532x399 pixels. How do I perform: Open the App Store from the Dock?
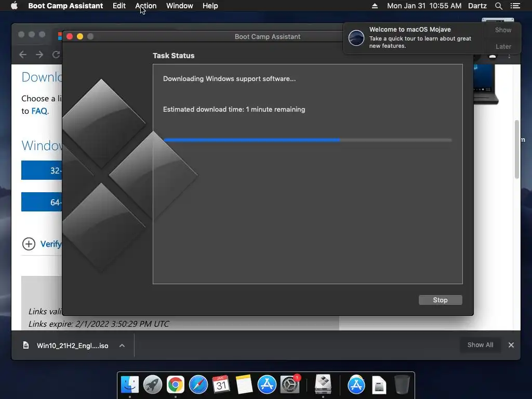[267, 384]
